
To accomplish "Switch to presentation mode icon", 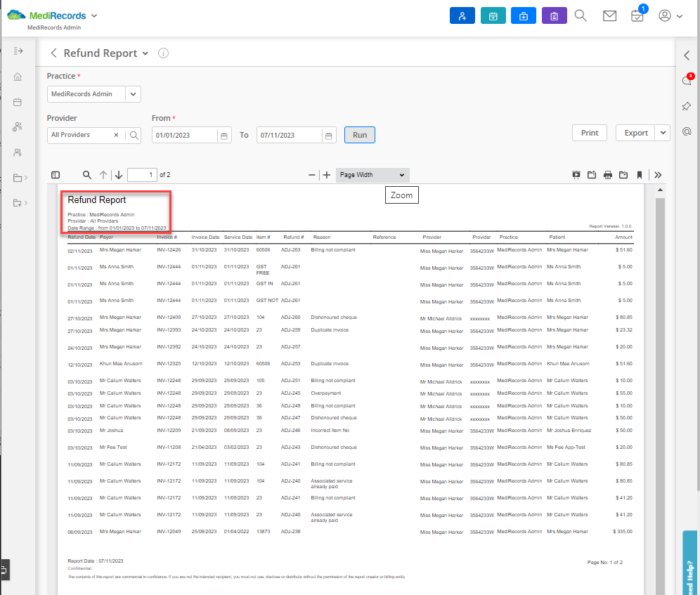I will (576, 175).
